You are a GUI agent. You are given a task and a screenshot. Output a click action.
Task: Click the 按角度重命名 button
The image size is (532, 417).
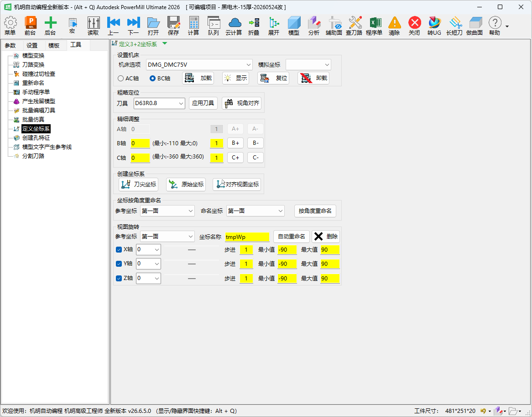point(315,211)
